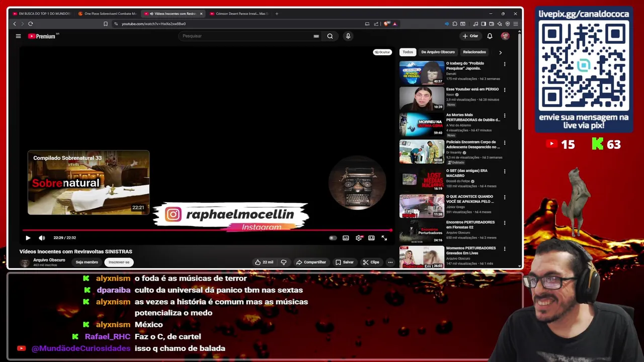The width and height of the screenshot is (644, 362).
Task: Reload the page with the refresh icon
Action: click(31, 24)
